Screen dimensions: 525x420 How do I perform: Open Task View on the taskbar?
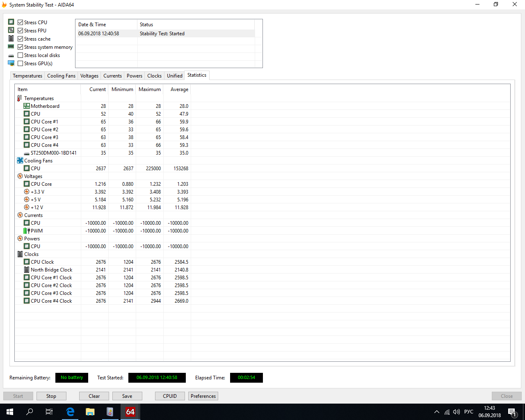click(x=49, y=412)
